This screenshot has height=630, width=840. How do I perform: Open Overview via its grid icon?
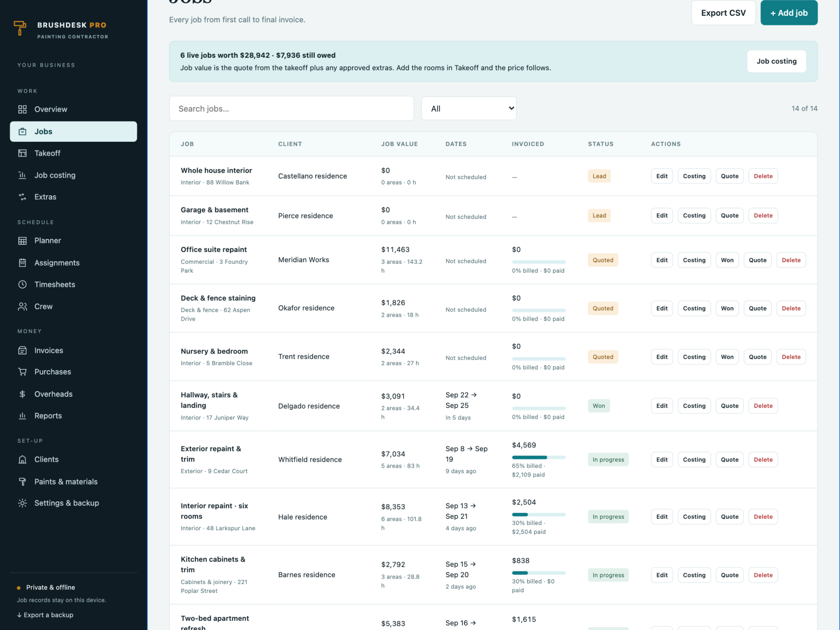(22, 109)
